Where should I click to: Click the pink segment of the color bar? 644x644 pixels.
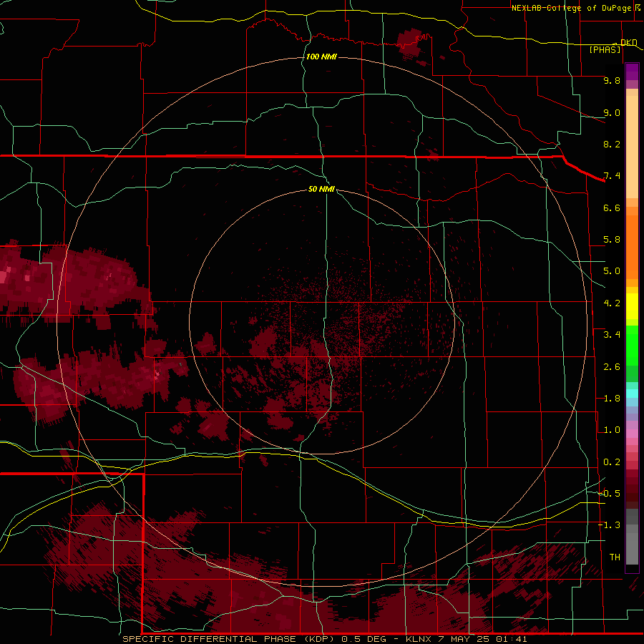click(x=632, y=434)
